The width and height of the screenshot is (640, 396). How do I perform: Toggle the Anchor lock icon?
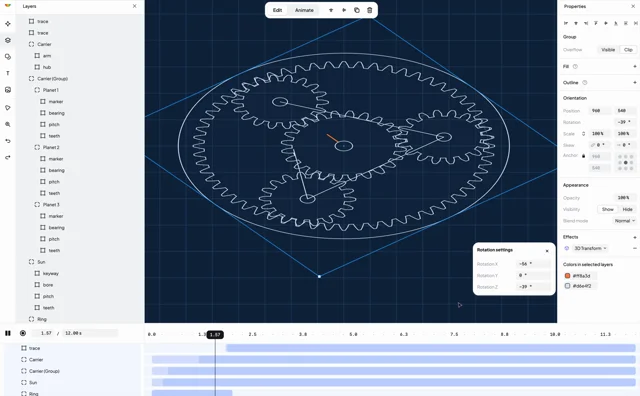[x=583, y=156]
